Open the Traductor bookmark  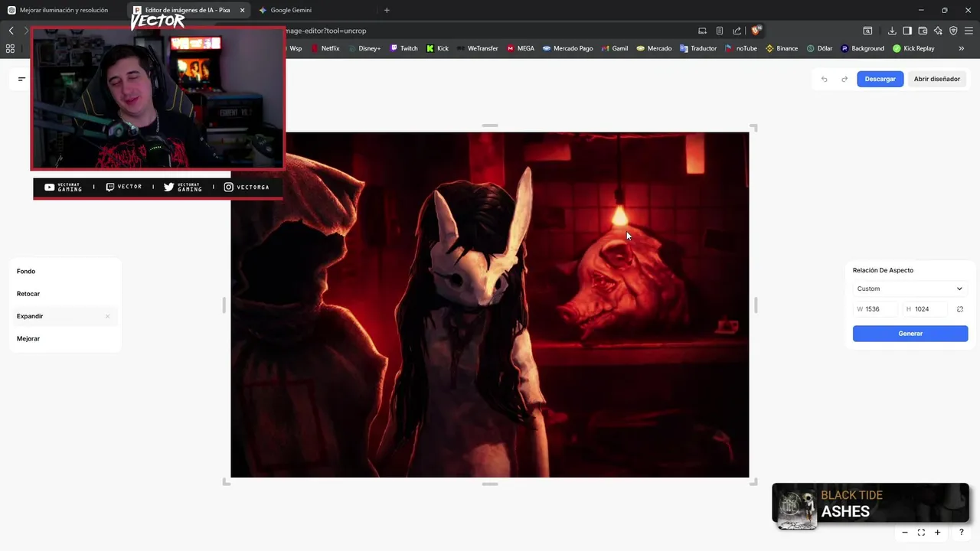(x=697, y=48)
